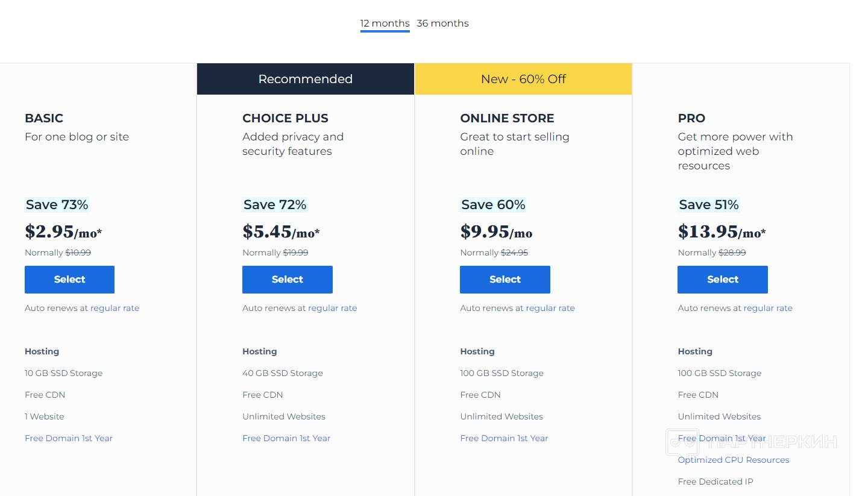Click the New - 60% Off banner
Viewport: 868px width, 496px height.
[523, 79]
